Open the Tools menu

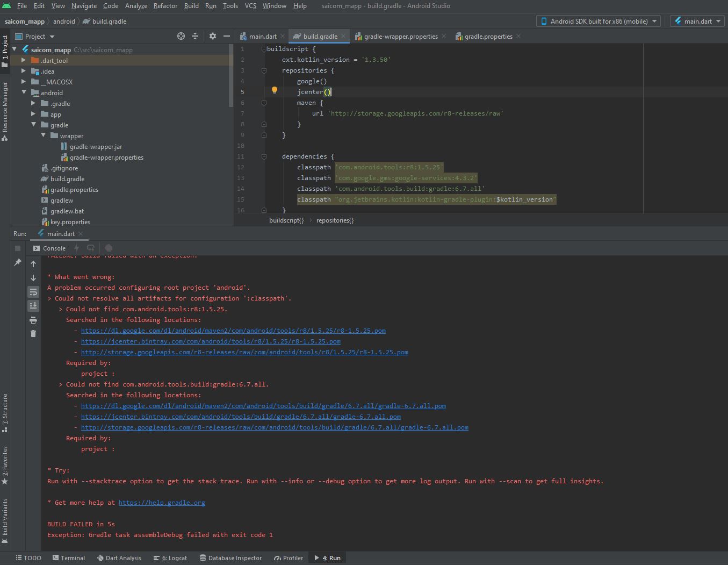click(230, 6)
